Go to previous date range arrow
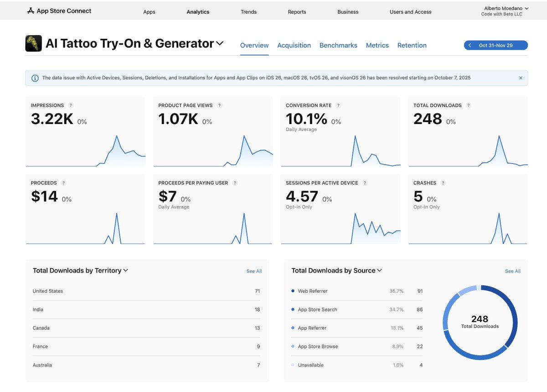 (x=470, y=45)
